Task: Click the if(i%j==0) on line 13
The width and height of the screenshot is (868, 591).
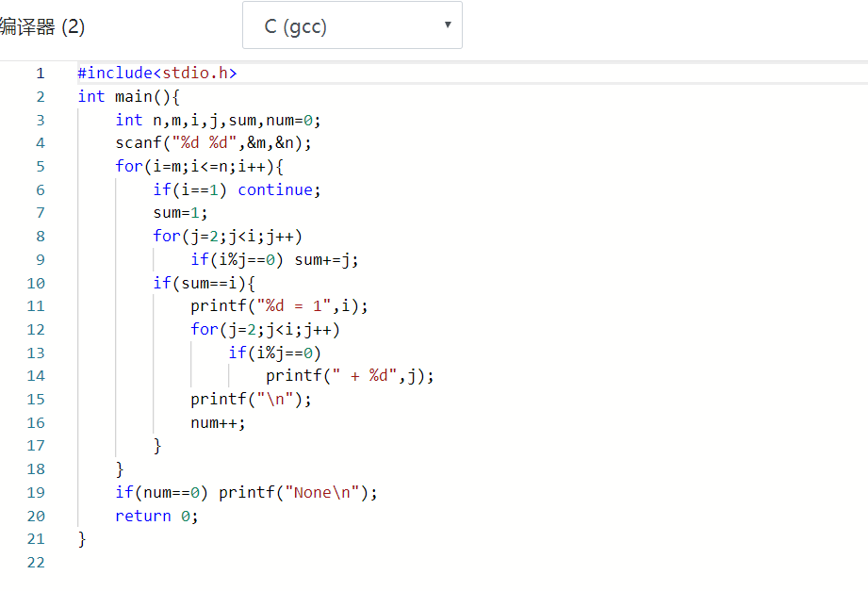Action: pos(274,353)
